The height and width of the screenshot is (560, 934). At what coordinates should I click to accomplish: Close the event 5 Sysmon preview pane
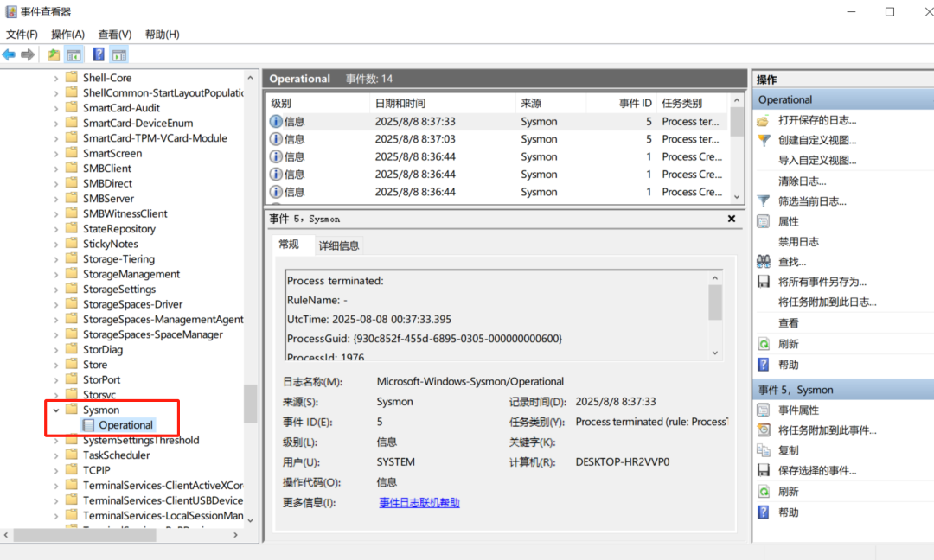pos(732,219)
